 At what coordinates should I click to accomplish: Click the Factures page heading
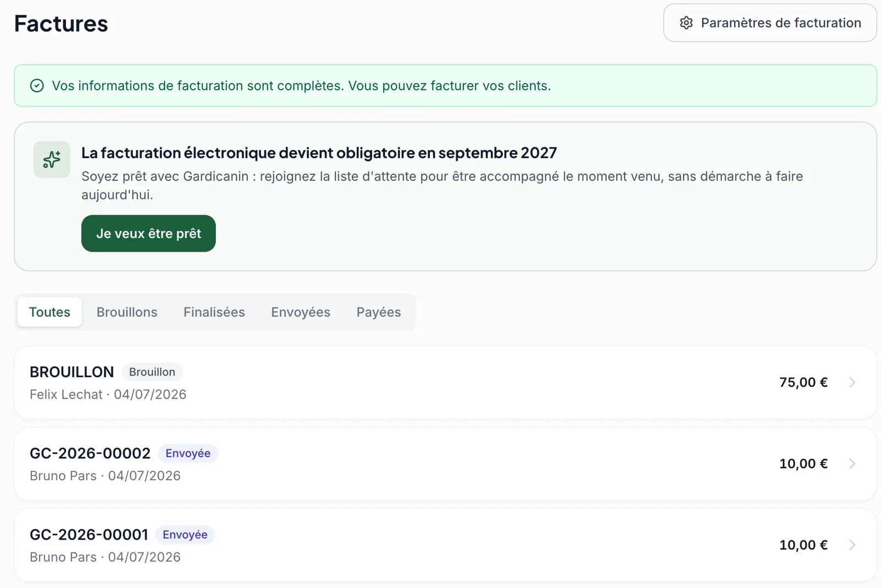61,24
